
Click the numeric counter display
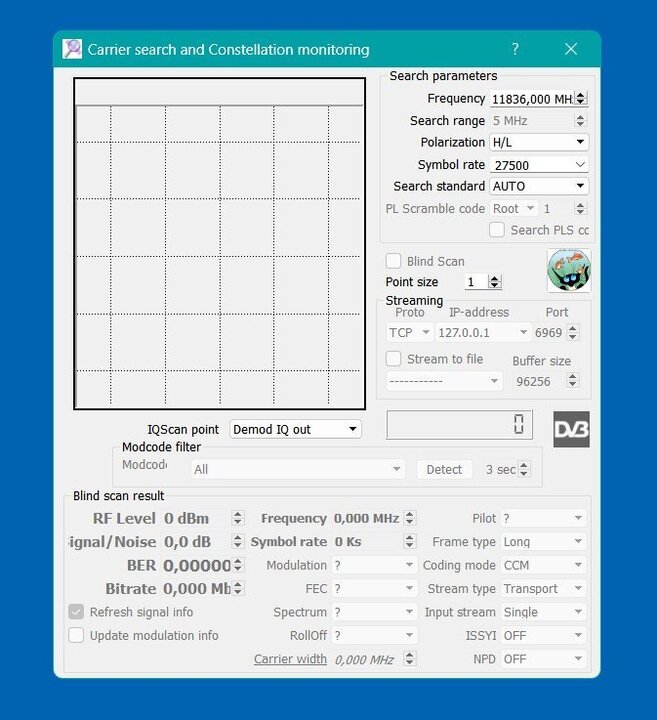tap(459, 425)
